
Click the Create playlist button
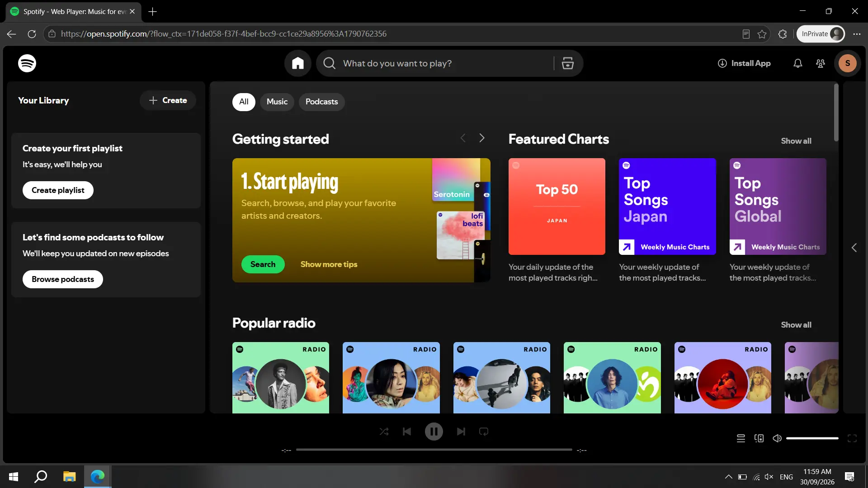(58, 190)
